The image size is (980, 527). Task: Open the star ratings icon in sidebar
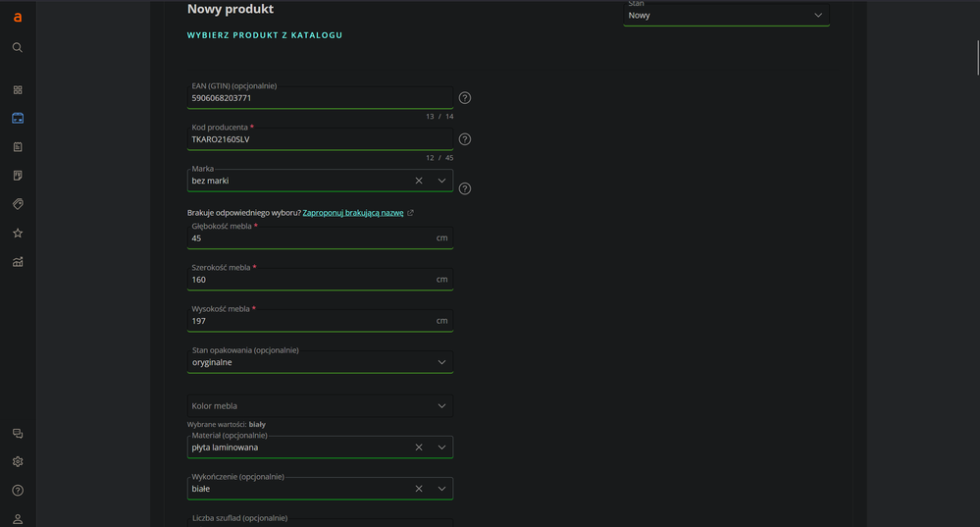coord(18,234)
